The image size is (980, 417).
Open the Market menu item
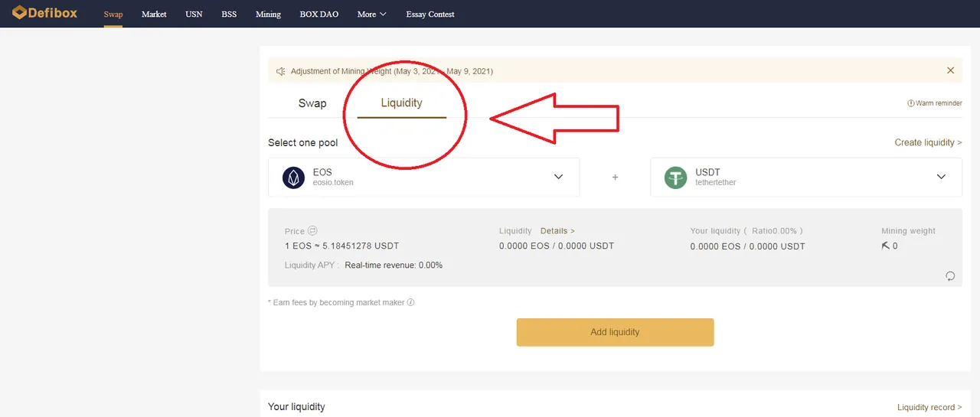tap(154, 14)
